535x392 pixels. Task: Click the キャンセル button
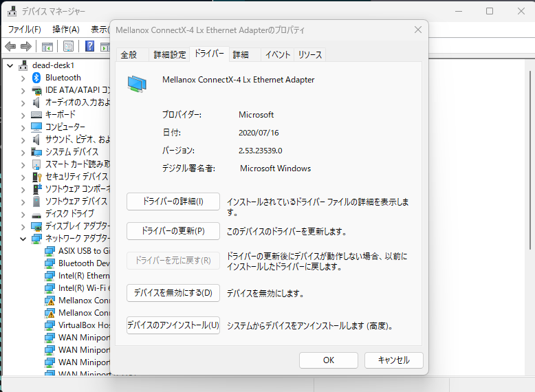[394, 360]
